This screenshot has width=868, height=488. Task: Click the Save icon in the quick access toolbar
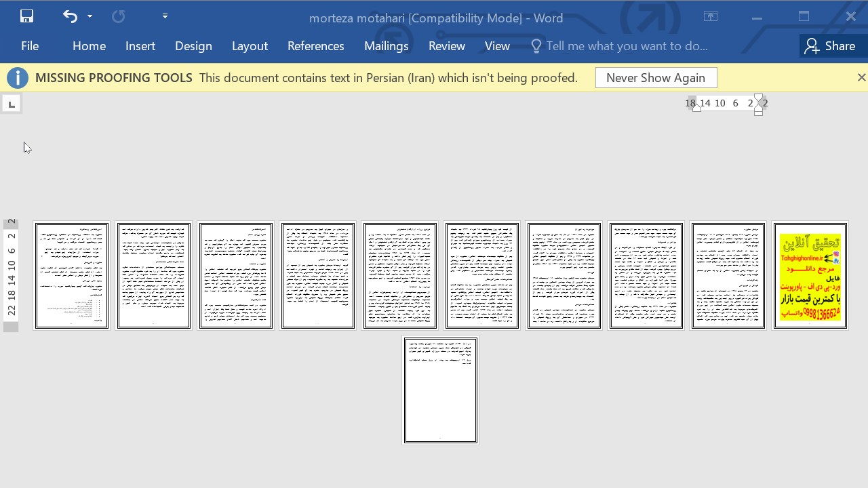tap(26, 16)
